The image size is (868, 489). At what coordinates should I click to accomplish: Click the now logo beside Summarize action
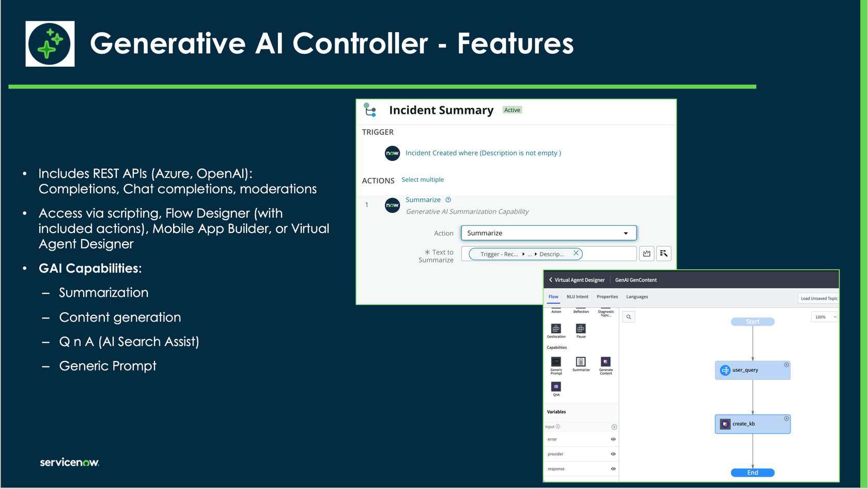point(393,205)
